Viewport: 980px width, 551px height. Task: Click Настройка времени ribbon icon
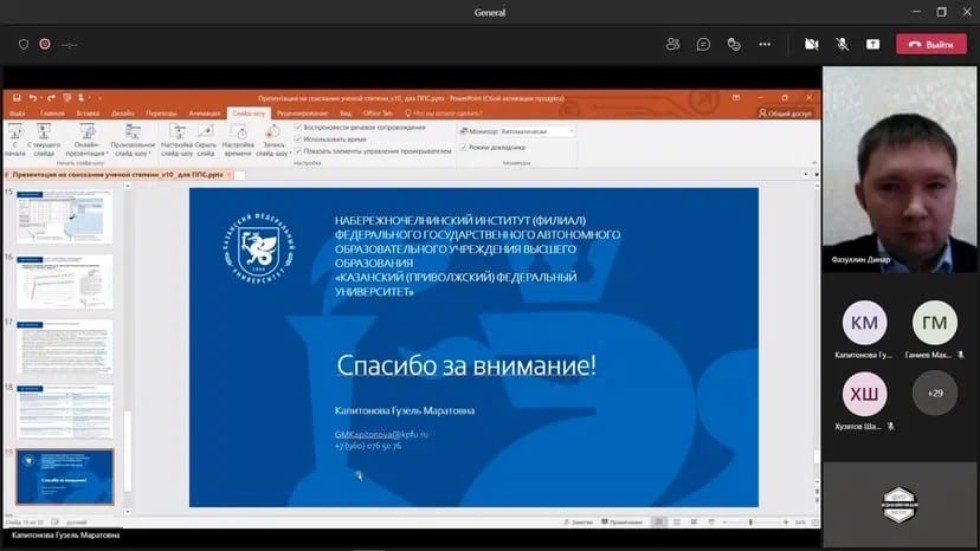point(238,134)
